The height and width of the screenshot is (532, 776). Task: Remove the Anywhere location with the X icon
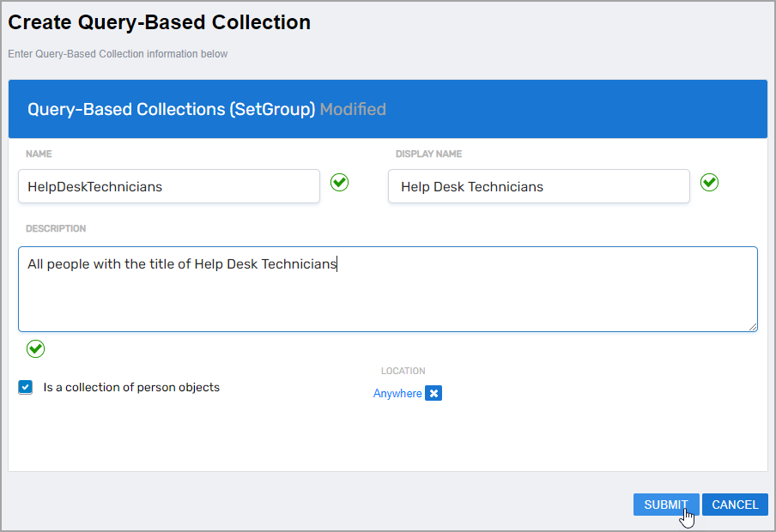(433, 393)
